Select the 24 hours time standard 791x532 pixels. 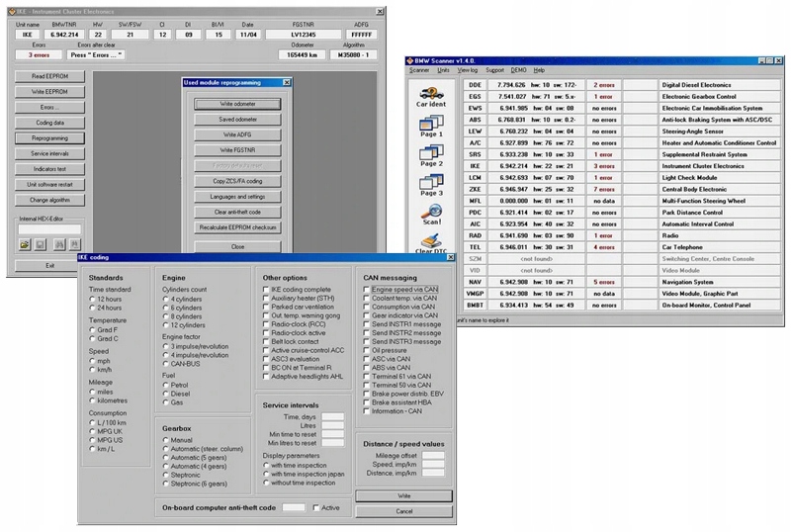92,306
